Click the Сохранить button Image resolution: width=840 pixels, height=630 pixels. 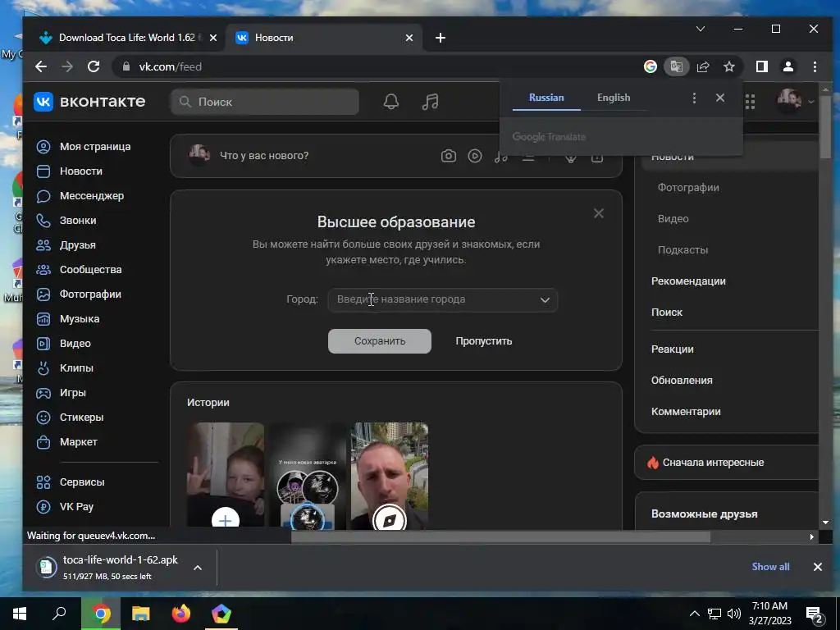coord(379,341)
